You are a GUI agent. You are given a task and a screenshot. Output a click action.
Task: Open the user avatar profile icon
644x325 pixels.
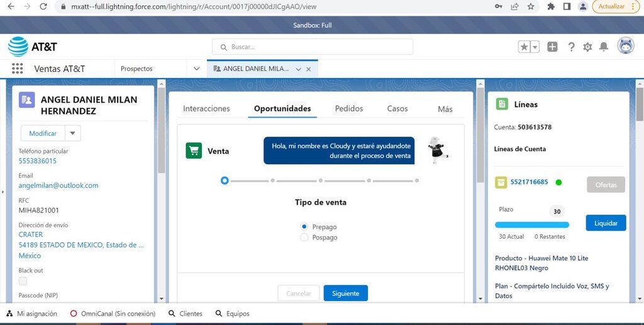[x=626, y=46]
